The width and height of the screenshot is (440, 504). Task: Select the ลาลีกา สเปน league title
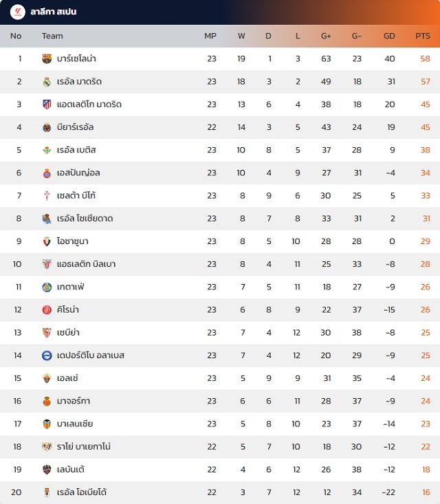click(54, 12)
